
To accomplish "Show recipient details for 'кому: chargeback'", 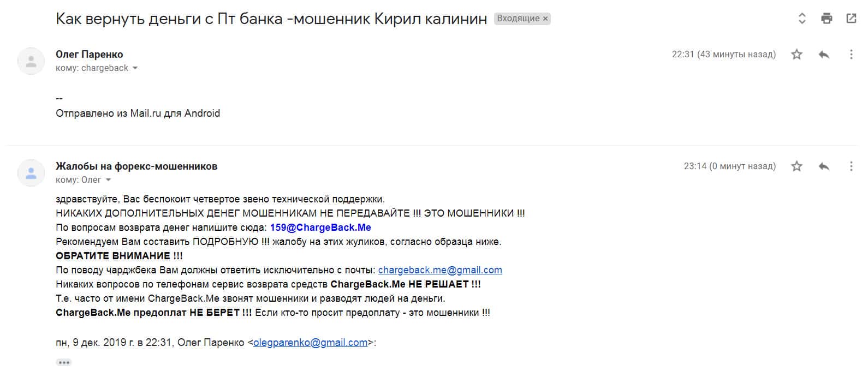I will [x=135, y=68].
